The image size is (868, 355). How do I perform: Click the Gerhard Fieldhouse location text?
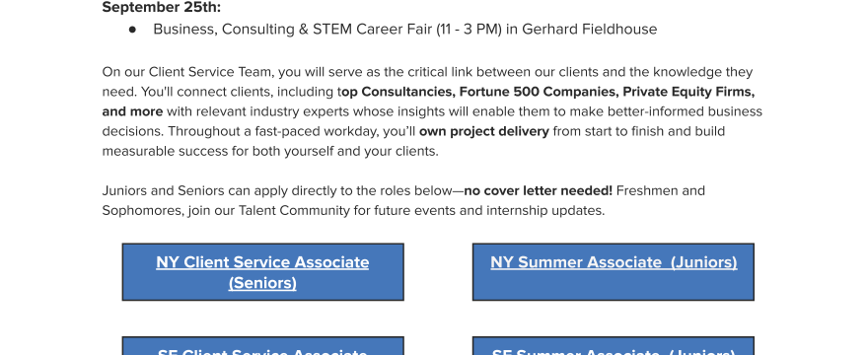coord(589,30)
